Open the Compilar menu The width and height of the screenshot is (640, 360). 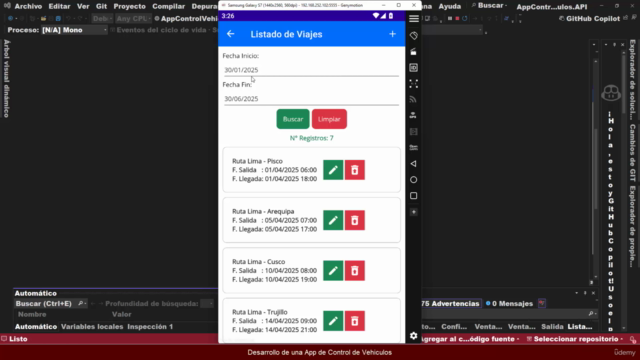(x=169, y=6)
